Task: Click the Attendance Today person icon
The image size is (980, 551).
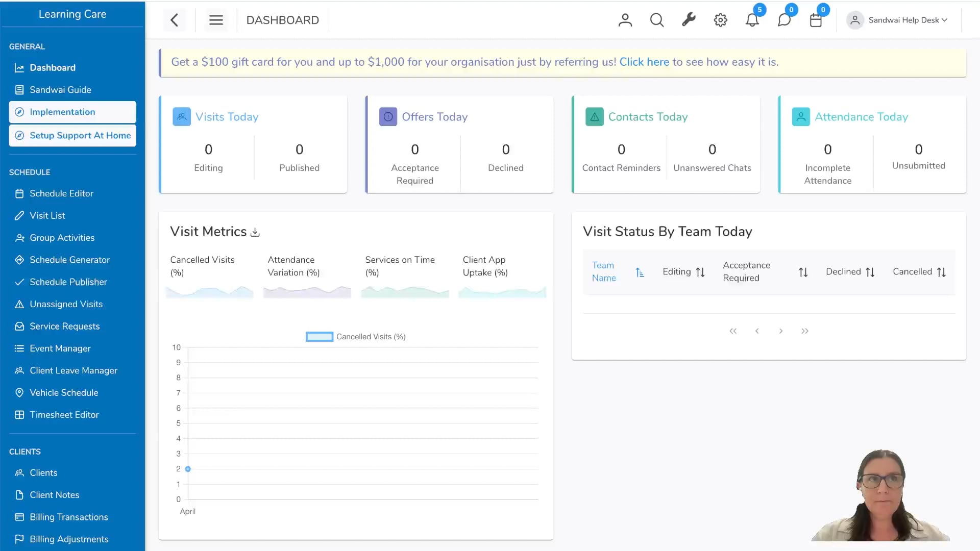Action: pyautogui.click(x=801, y=117)
